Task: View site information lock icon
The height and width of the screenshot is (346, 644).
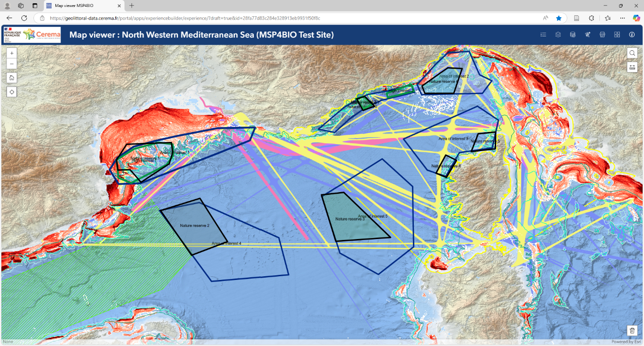Action: pyautogui.click(x=42, y=18)
